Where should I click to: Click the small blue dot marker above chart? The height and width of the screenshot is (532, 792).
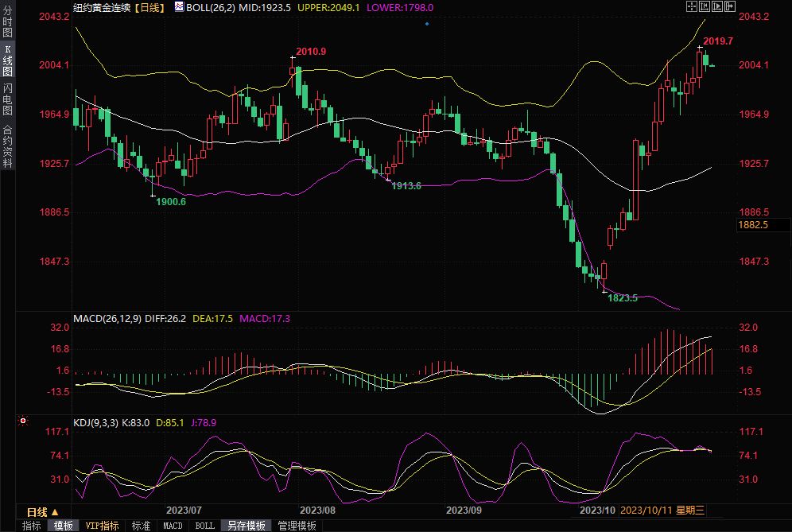point(427,24)
